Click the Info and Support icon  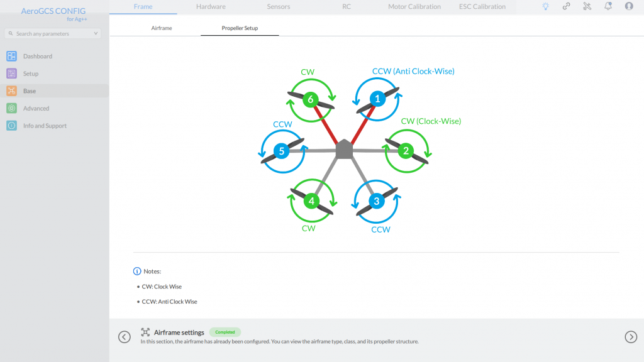pos(11,126)
